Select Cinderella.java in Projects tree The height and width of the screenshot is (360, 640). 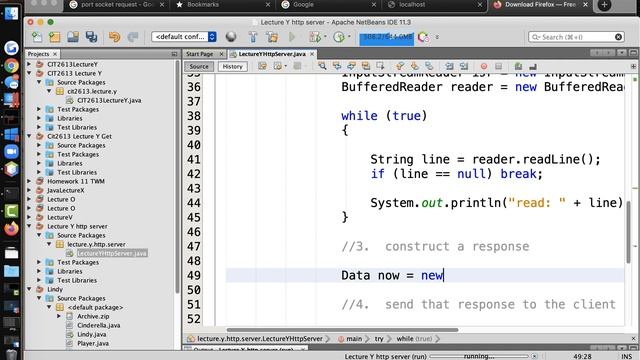click(x=98, y=325)
